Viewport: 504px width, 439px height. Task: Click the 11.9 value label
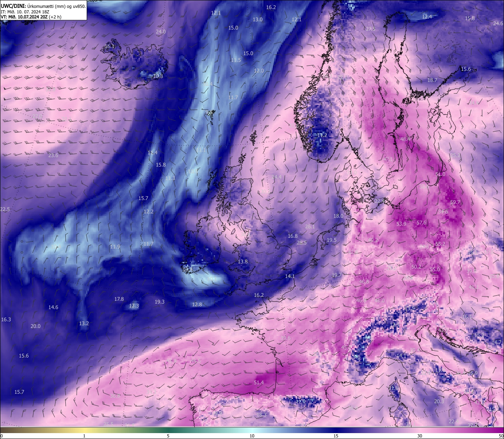pyautogui.click(x=115, y=246)
